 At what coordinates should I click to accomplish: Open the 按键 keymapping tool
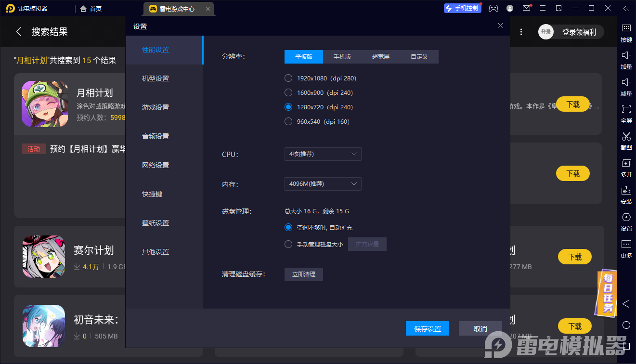pos(626,34)
